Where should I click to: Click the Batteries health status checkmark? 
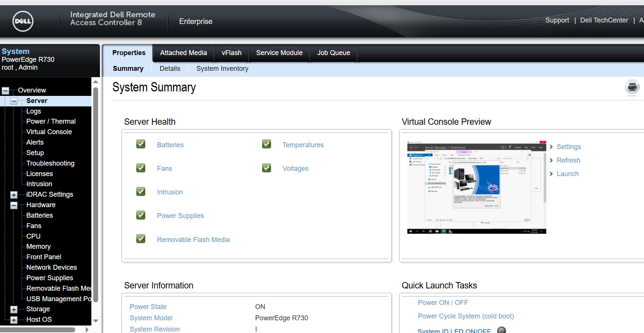[141, 144]
